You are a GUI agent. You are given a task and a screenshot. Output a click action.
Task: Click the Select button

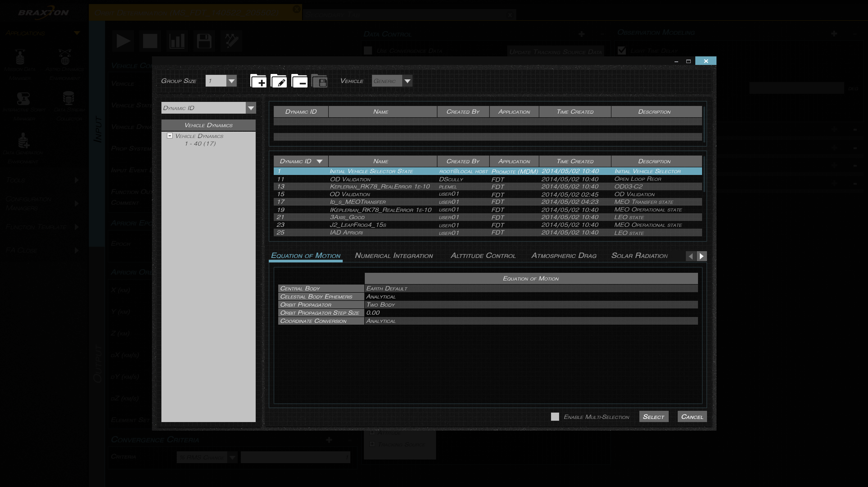[653, 416]
